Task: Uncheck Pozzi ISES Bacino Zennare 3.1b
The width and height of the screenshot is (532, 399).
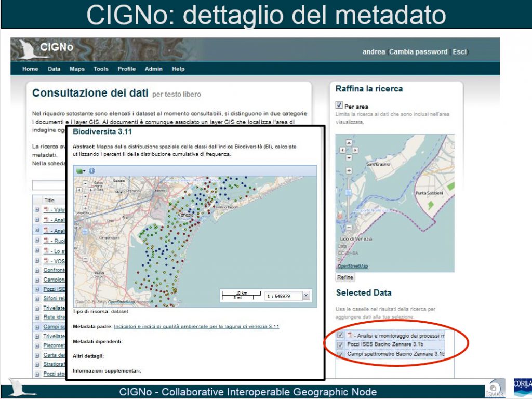Action: tap(340, 344)
